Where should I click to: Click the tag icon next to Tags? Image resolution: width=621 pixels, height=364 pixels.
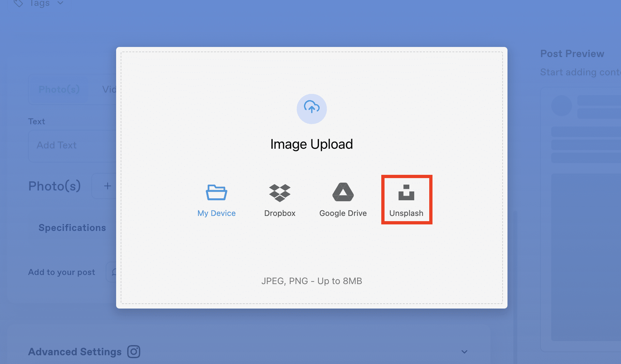click(x=18, y=3)
